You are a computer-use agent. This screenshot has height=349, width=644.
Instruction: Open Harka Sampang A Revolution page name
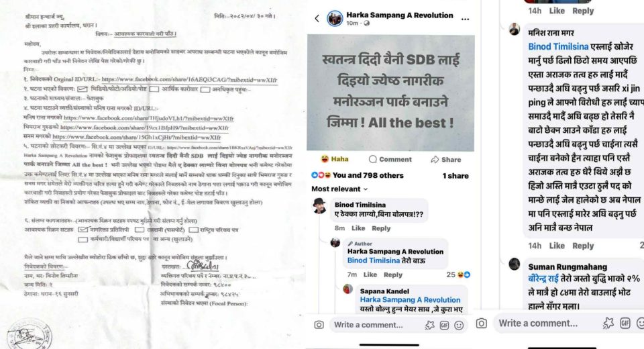(x=400, y=15)
